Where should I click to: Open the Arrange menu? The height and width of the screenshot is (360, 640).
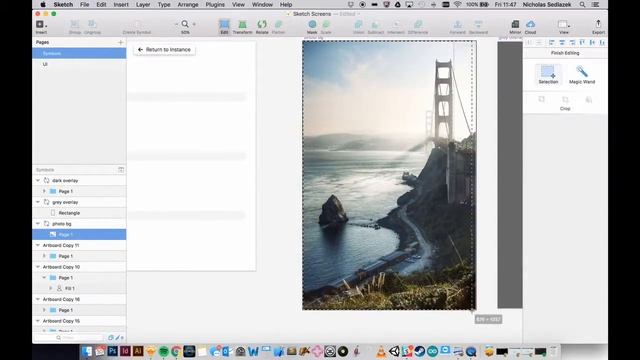point(188,4)
